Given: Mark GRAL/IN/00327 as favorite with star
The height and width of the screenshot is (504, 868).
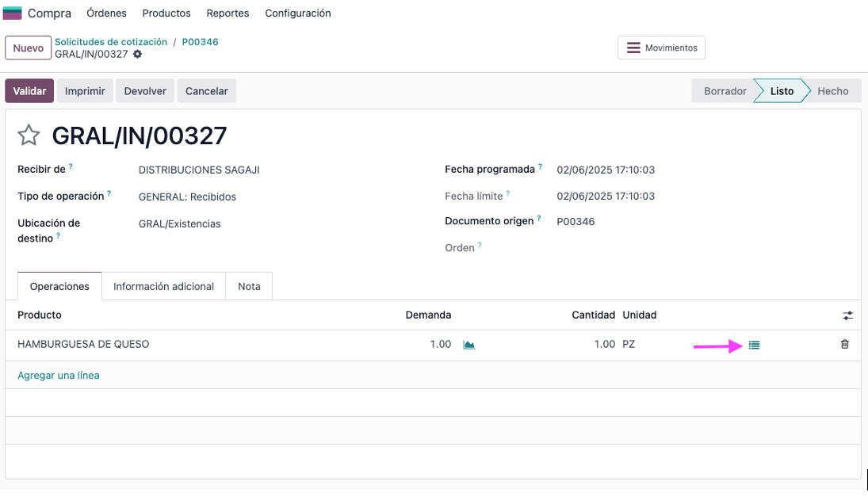Looking at the screenshot, I should click(29, 136).
